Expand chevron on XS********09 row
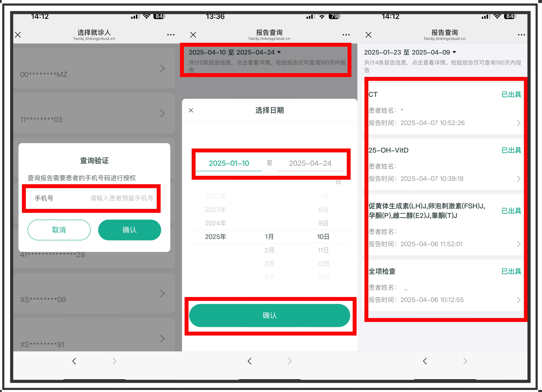This screenshot has height=392, width=542. (163, 294)
